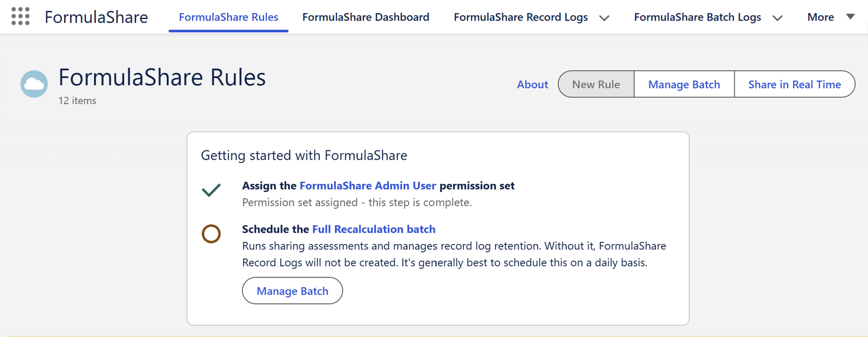Click the FormulaShare app name
Screen dimensions: 868x337
pos(96,17)
